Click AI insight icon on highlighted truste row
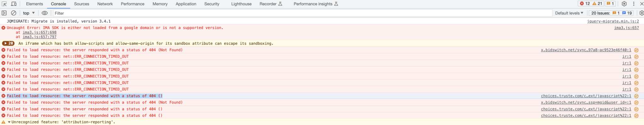The height and width of the screenshot is (125, 644). [636, 96]
